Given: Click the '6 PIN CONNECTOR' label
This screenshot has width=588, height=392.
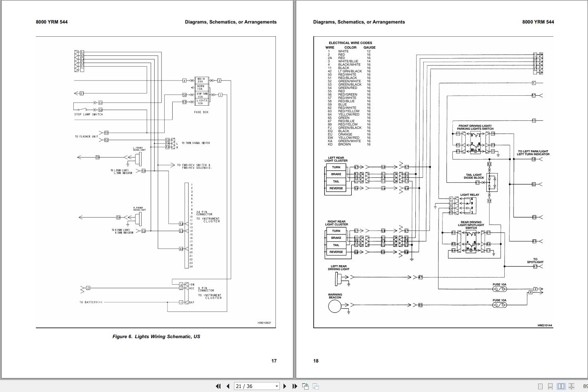Looking at the screenshot, I should (x=206, y=289).
